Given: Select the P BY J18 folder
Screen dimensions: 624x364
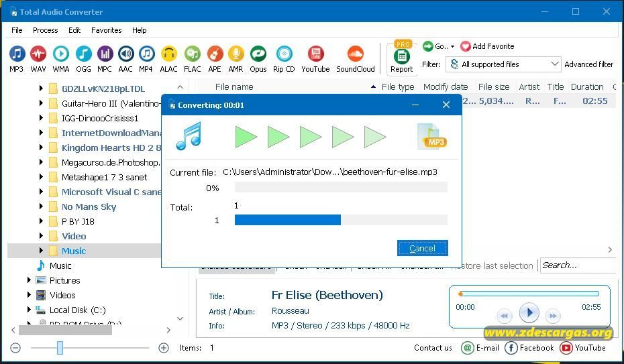Looking at the screenshot, I should (72, 221).
